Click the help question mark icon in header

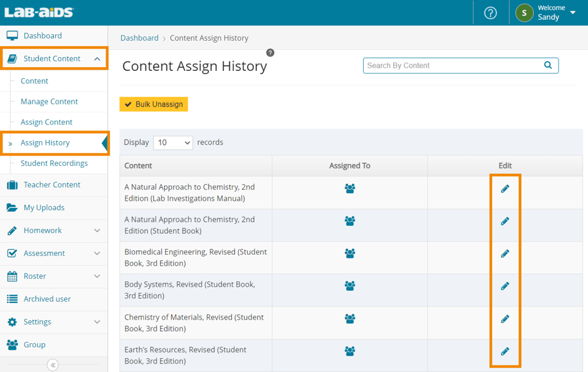pos(490,13)
